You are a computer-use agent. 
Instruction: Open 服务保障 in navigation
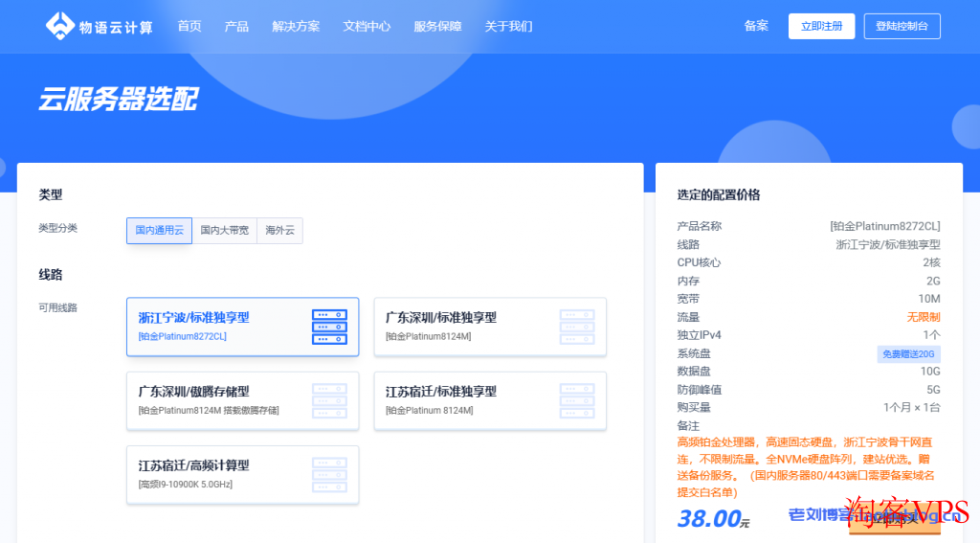pyautogui.click(x=437, y=26)
